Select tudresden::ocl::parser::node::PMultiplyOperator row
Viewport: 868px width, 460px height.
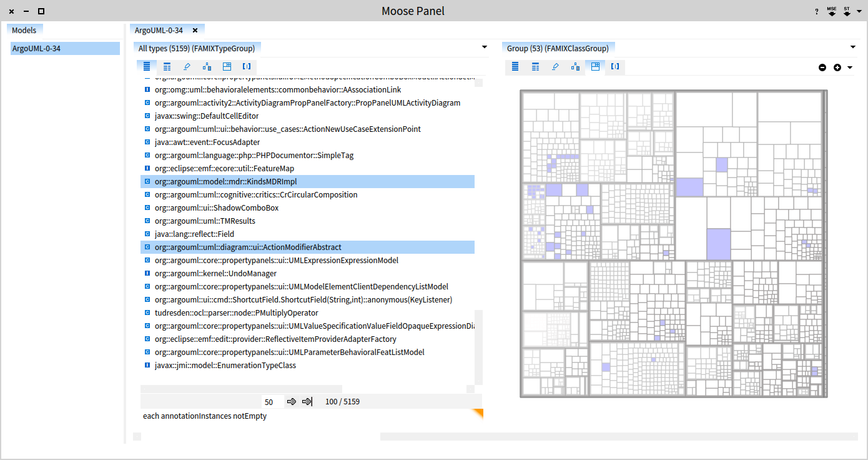point(307,312)
